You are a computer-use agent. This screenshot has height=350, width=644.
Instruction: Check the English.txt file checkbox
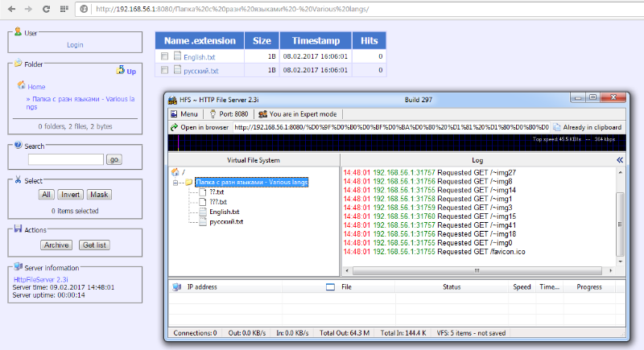click(x=165, y=57)
